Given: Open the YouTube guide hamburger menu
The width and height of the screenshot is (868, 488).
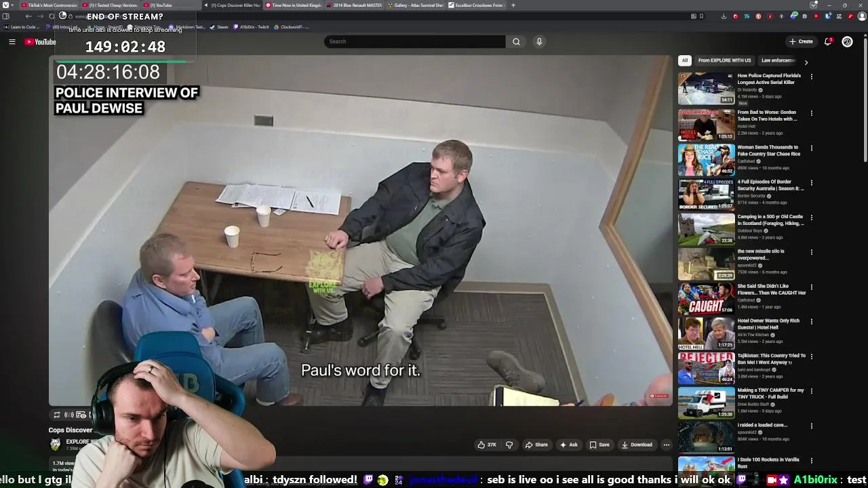Looking at the screenshot, I should point(12,42).
